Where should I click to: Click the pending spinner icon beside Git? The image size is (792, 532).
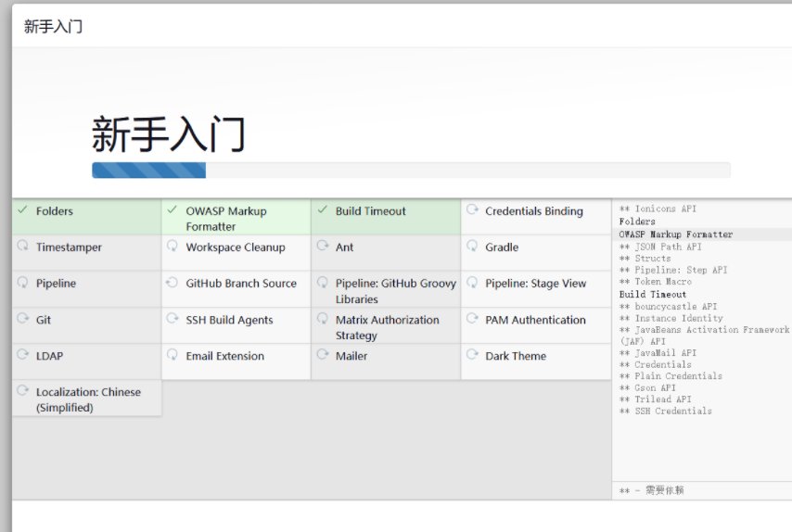(23, 319)
